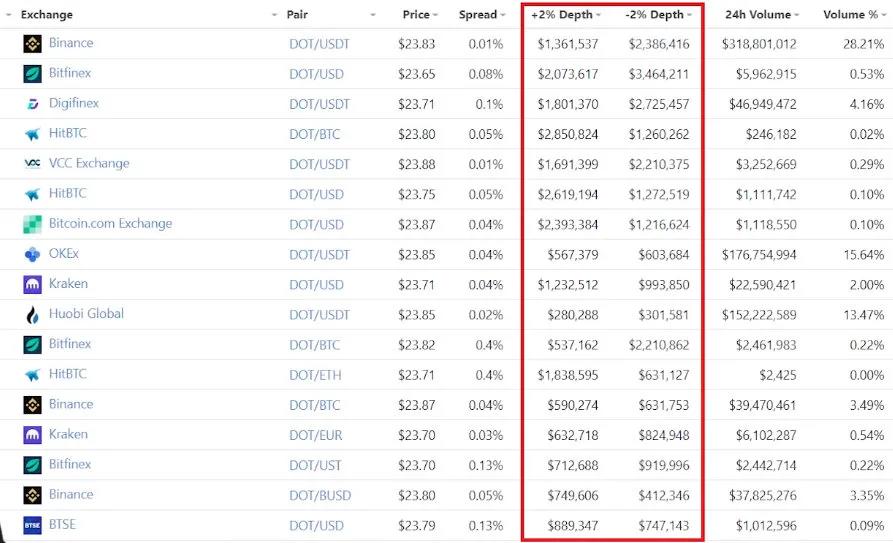The height and width of the screenshot is (543, 893).
Task: Open the Huobi Global exchange link
Action: tap(86, 314)
